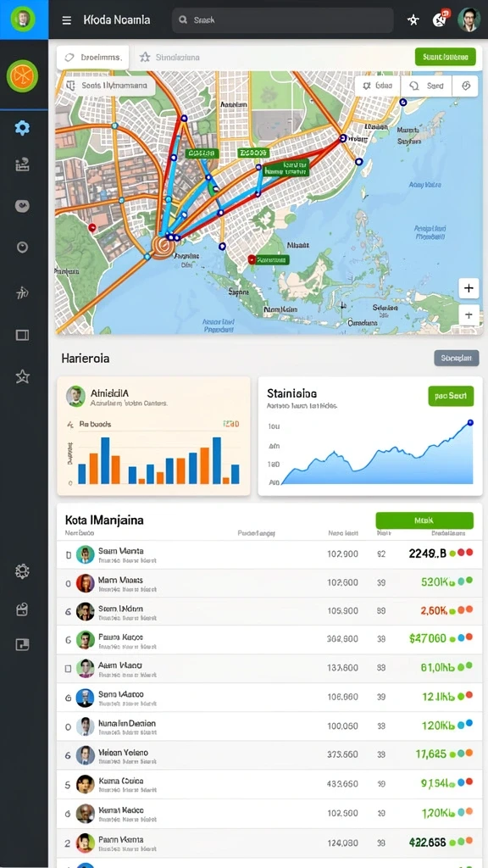488x868 pixels.
Task: Click the green button above the map
Action: click(x=446, y=57)
